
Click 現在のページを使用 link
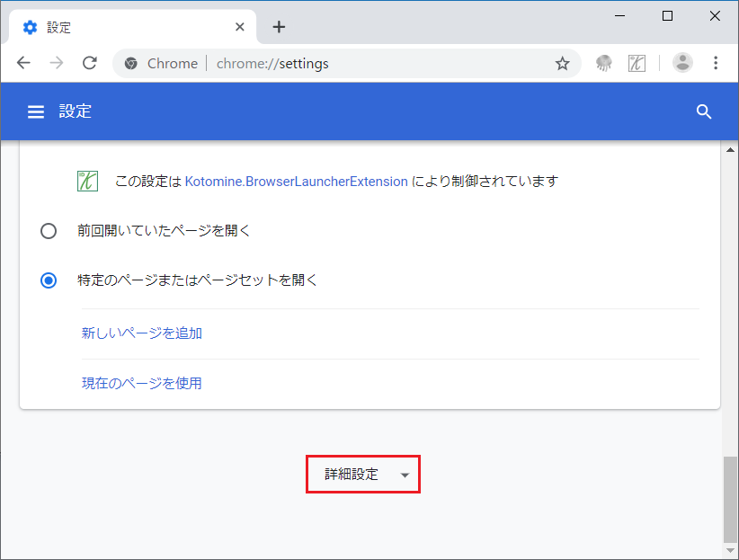(x=142, y=383)
